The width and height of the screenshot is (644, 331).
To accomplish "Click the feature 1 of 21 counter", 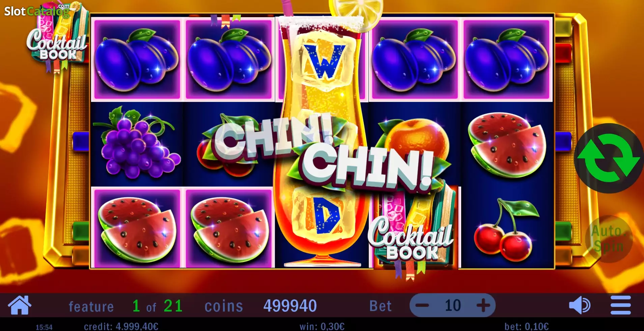I will (x=126, y=306).
